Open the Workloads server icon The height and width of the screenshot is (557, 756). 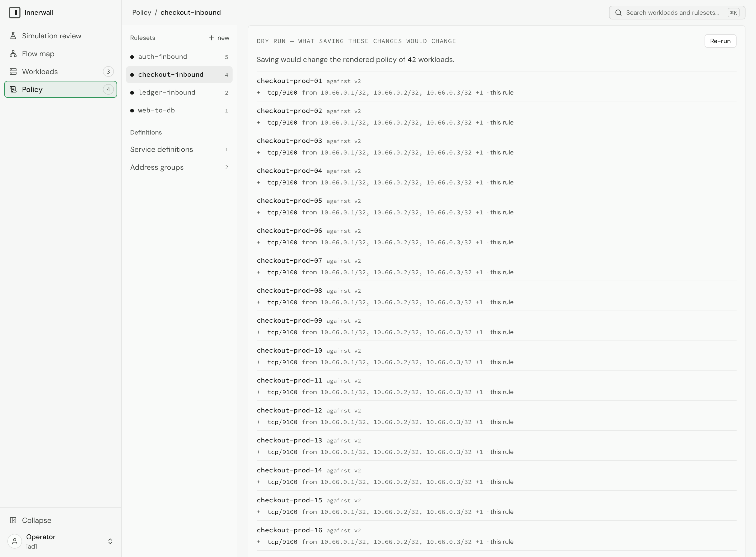pyautogui.click(x=13, y=71)
